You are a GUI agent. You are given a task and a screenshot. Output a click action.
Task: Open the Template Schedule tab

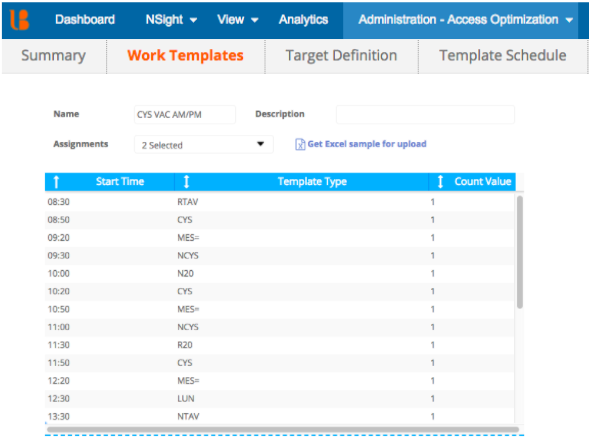(503, 56)
